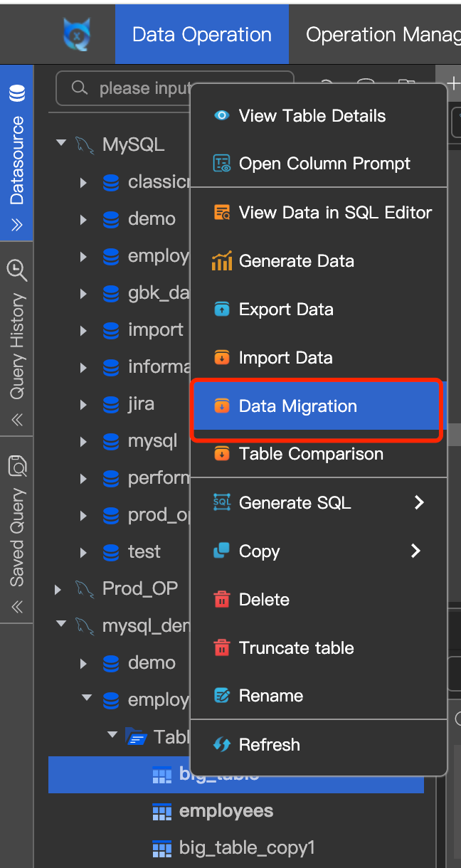Click the Export Data icon
This screenshot has height=868, width=461.
[222, 309]
